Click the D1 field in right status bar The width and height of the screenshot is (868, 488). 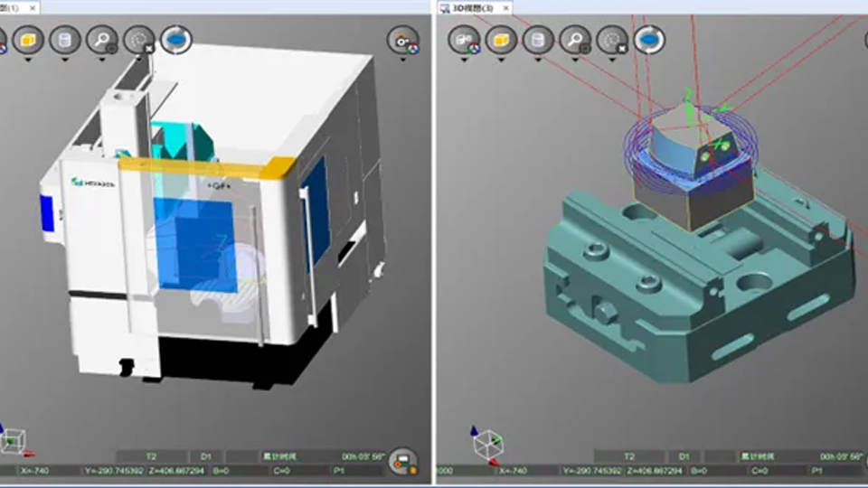tap(685, 456)
